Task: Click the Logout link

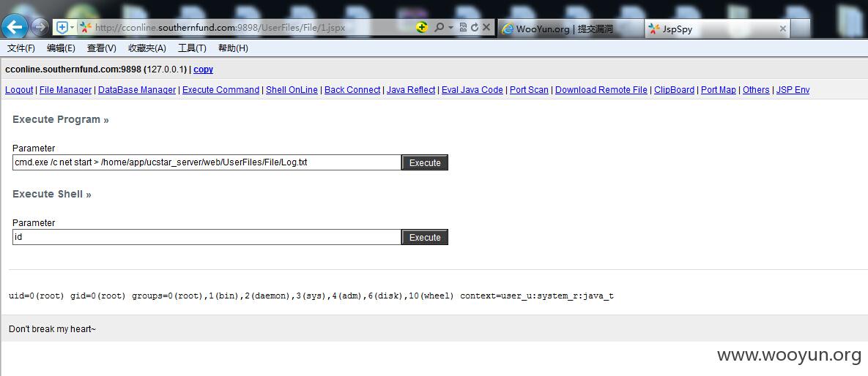Action: (x=19, y=89)
